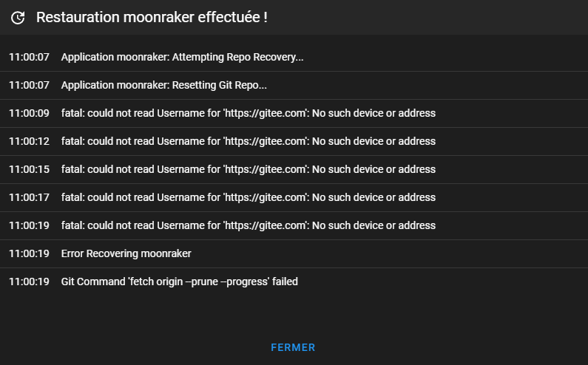The width and height of the screenshot is (588, 365).
Task: Click timestamp beside 'Resetting Git Repo...'
Action: click(29, 85)
